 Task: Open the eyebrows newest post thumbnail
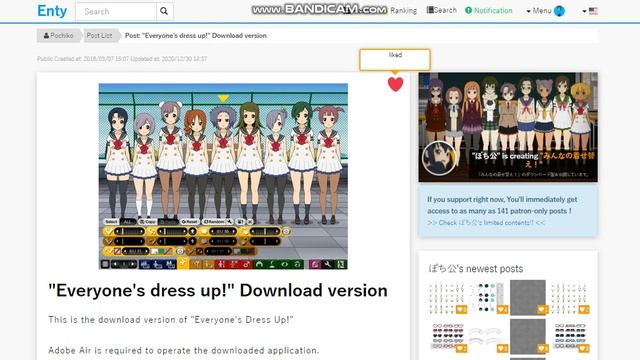(x=487, y=336)
